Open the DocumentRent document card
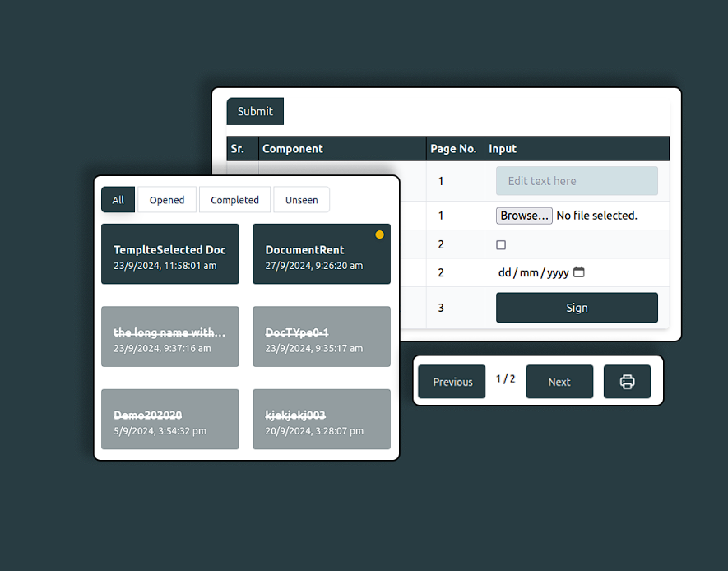Viewport: 728px width, 571px height. 322,254
